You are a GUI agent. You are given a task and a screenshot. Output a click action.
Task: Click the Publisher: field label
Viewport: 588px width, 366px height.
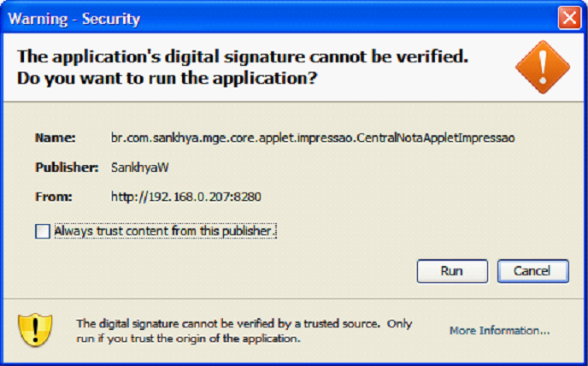(67, 168)
